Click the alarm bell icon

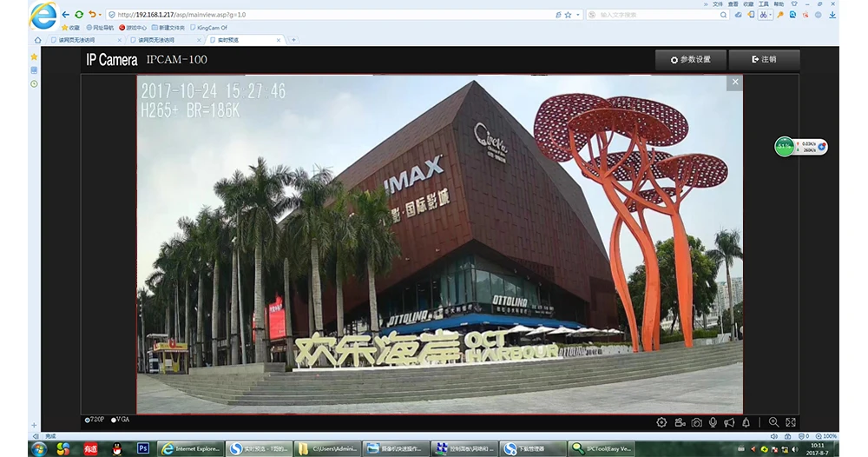click(x=746, y=422)
